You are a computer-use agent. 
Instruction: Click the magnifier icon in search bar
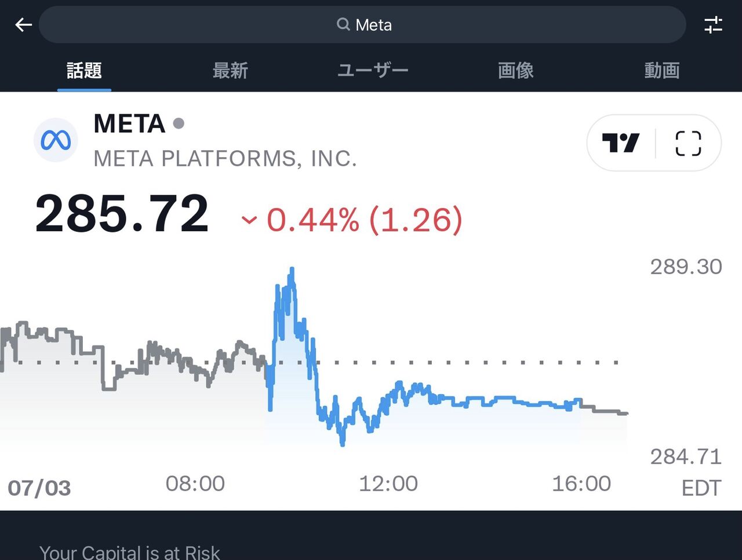coord(343,24)
